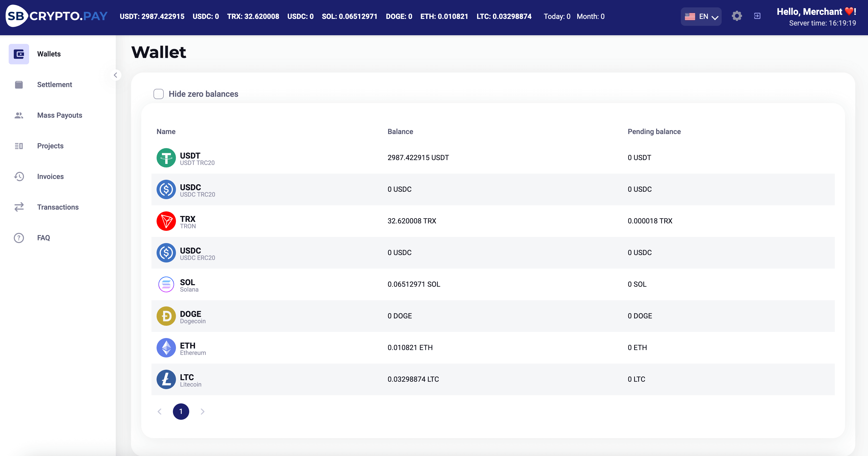
Task: Open Mass Payouts via its people icon
Action: (x=19, y=115)
